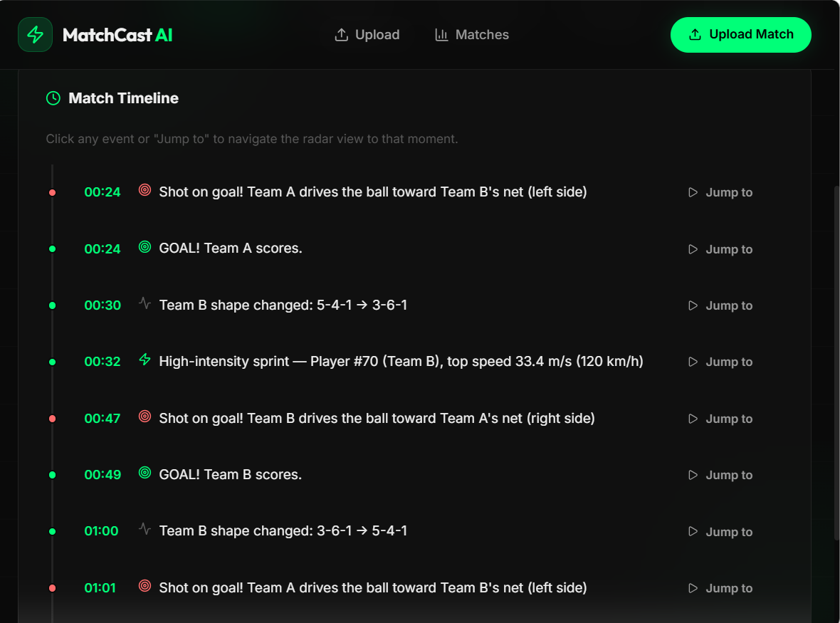Click green goal icon for Team B scores
The height and width of the screenshot is (623, 840).
pos(145,473)
